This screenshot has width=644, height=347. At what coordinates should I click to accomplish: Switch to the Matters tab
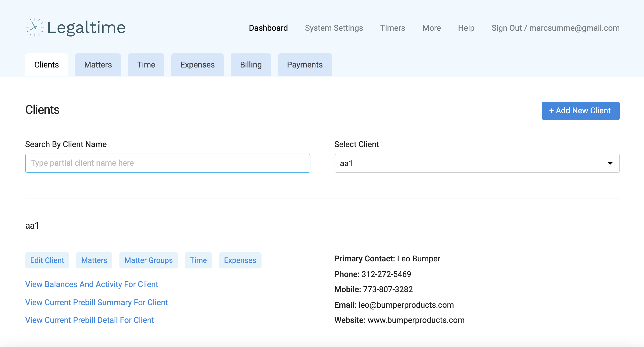(98, 65)
